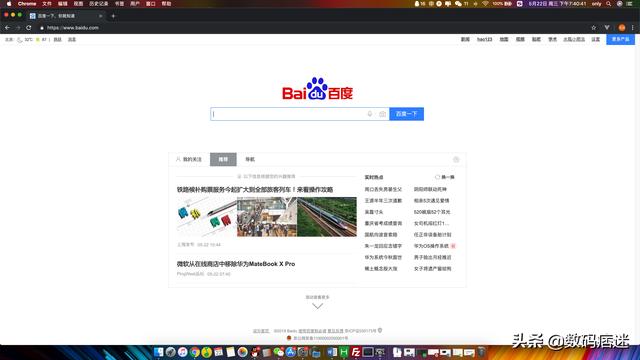Click the 百度一下 search button
640x360 pixels.
click(407, 114)
